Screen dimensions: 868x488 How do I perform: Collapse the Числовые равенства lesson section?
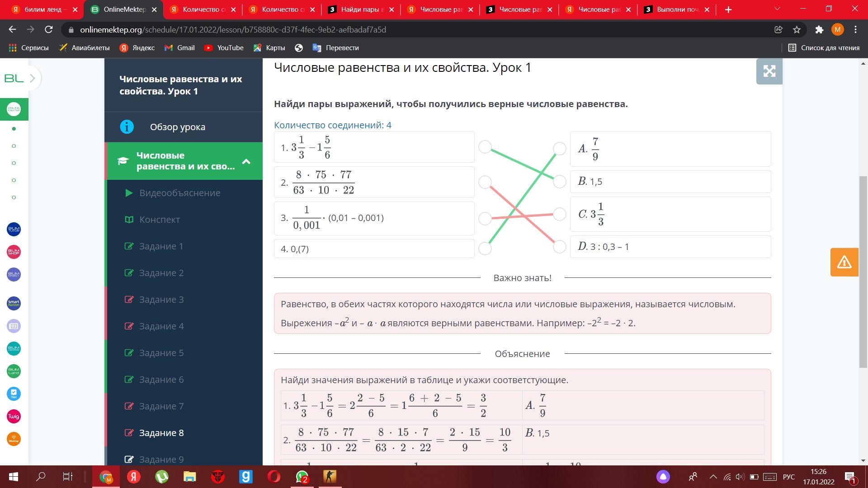(x=246, y=161)
